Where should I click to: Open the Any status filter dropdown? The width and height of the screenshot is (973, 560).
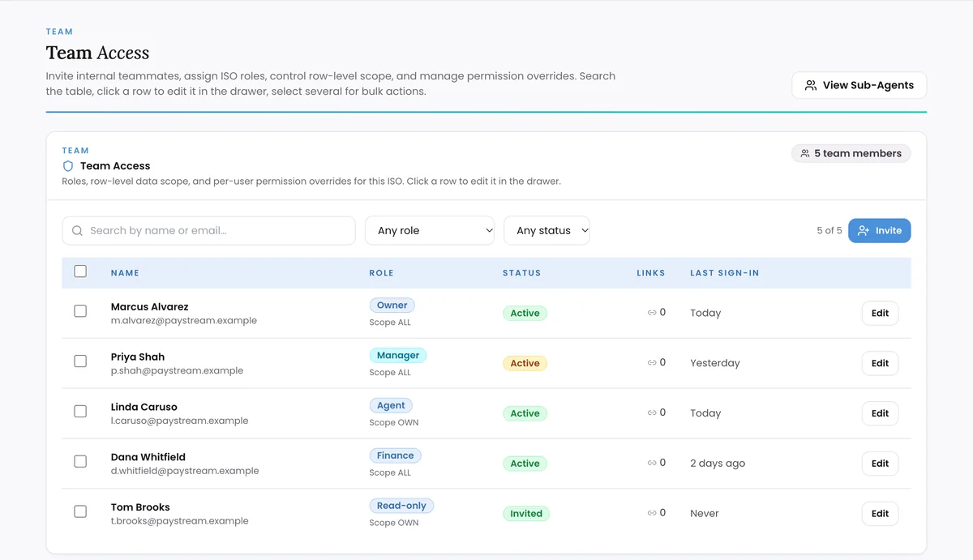[x=547, y=231]
